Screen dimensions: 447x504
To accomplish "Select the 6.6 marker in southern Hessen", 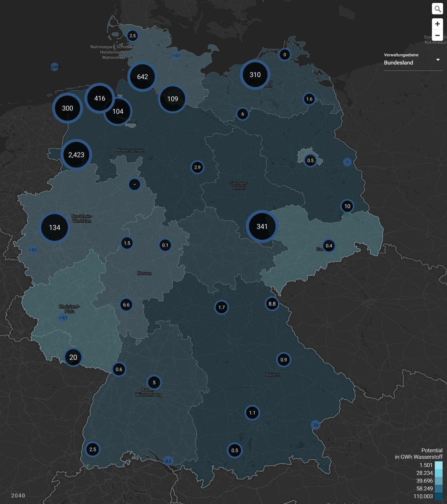I will [x=126, y=305].
